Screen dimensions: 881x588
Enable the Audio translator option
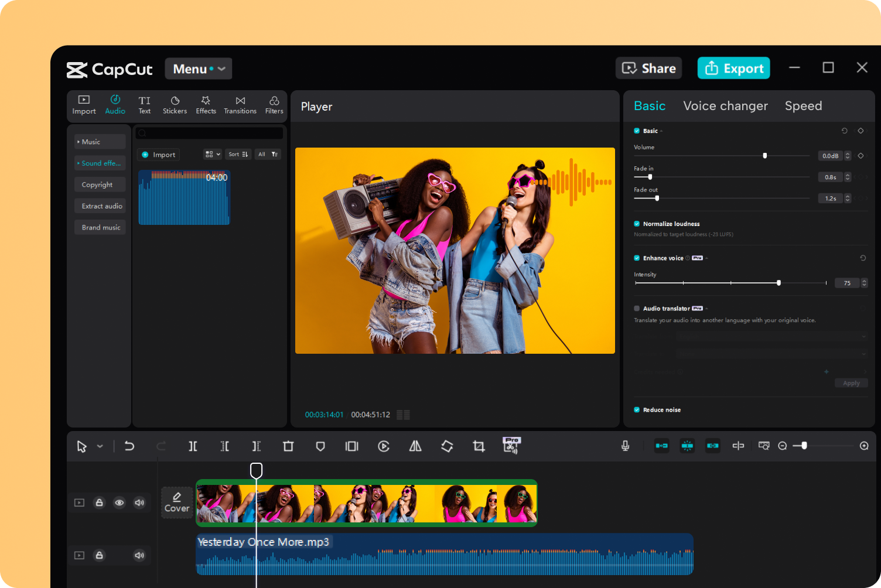[x=636, y=308]
